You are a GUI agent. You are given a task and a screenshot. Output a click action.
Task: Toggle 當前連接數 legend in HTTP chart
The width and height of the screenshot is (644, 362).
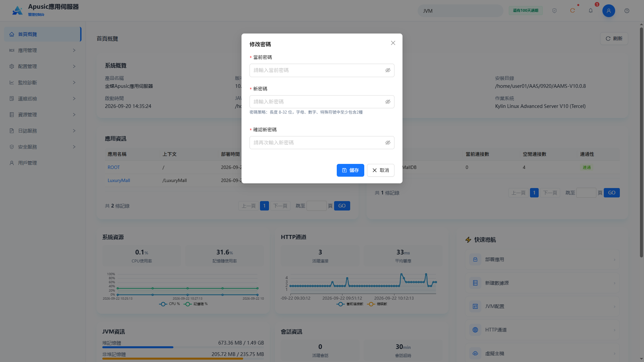point(350,304)
